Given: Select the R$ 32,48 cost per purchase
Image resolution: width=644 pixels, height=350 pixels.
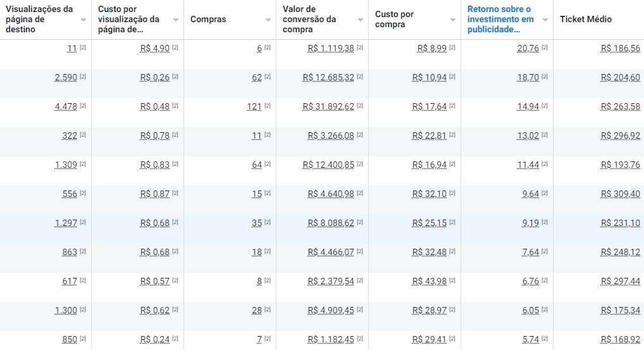Looking at the screenshot, I should click(429, 252).
